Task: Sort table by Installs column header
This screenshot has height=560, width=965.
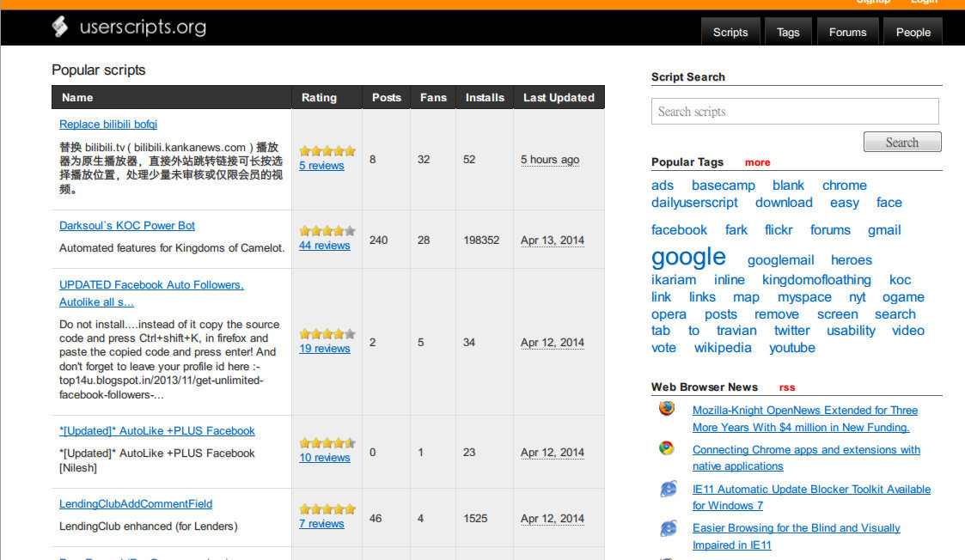Action: point(485,97)
